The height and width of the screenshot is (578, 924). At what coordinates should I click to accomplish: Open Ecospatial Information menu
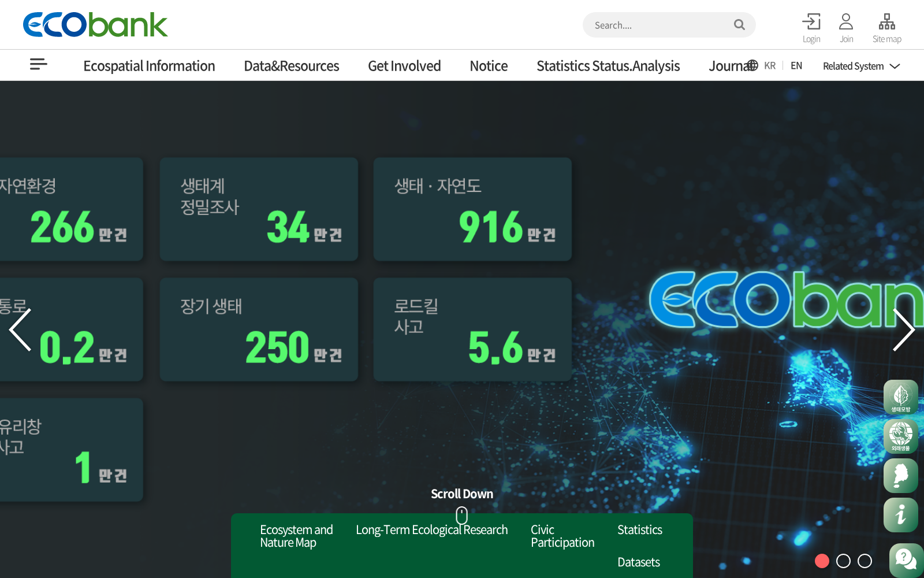pyautogui.click(x=149, y=66)
